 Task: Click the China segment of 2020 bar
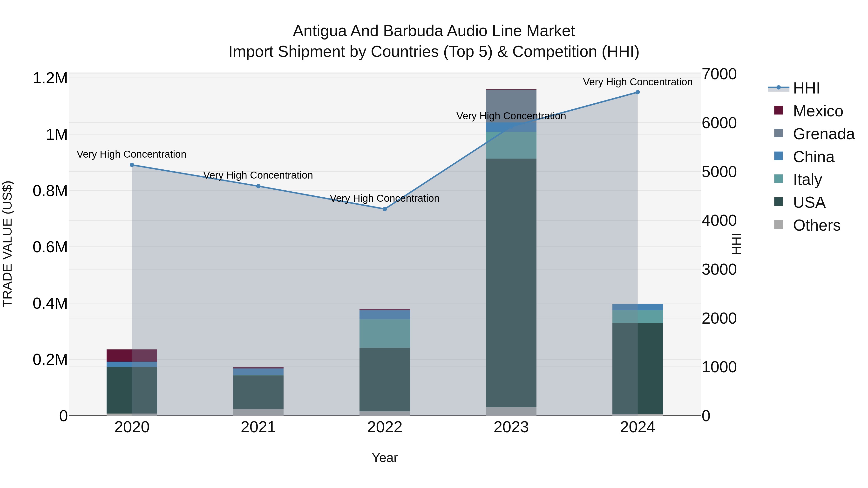pyautogui.click(x=132, y=364)
